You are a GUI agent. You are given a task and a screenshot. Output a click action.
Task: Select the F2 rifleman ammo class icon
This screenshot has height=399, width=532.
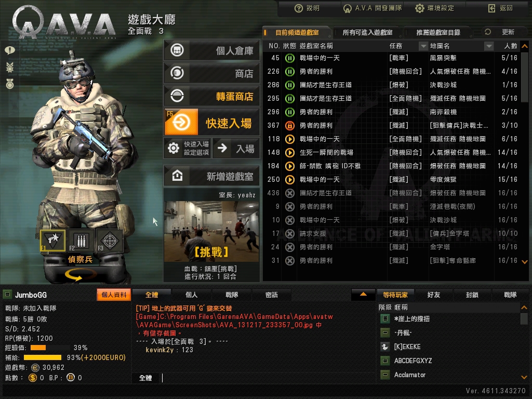coord(81,240)
